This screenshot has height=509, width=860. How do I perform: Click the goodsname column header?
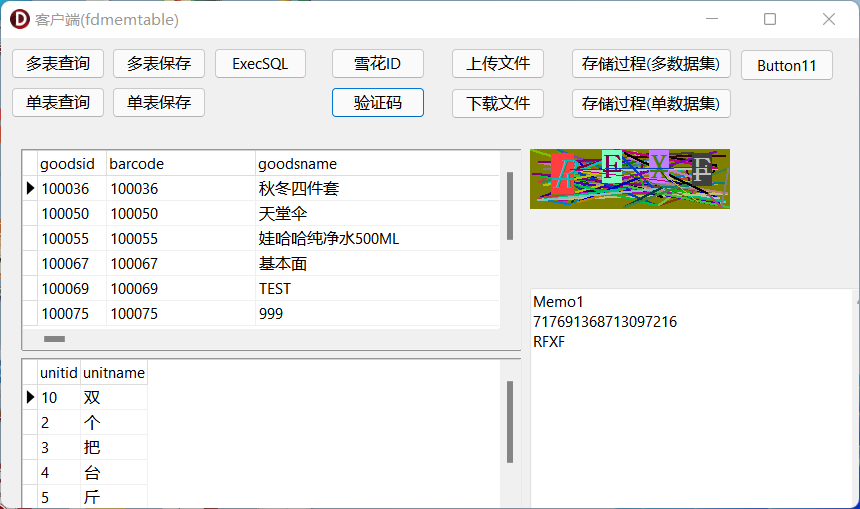click(377, 163)
